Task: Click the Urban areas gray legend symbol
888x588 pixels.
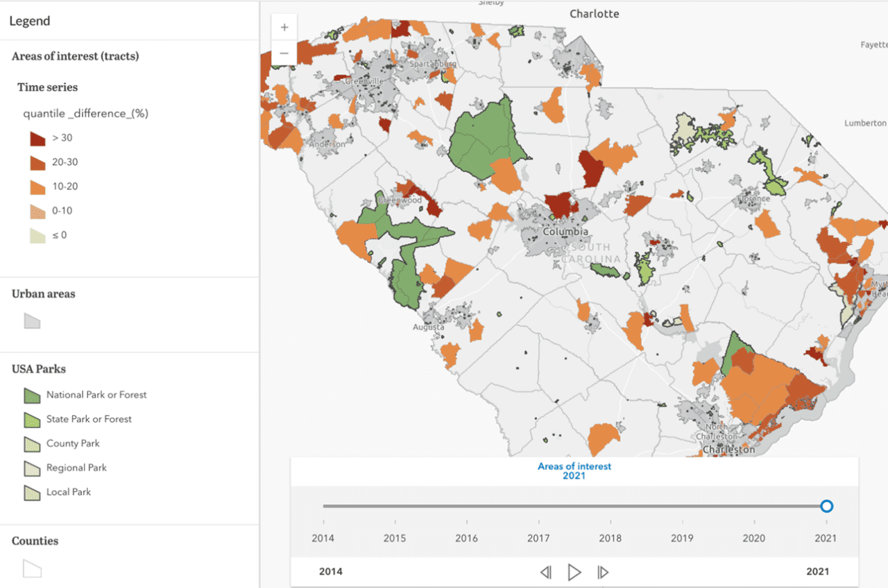Action: pos(32,320)
